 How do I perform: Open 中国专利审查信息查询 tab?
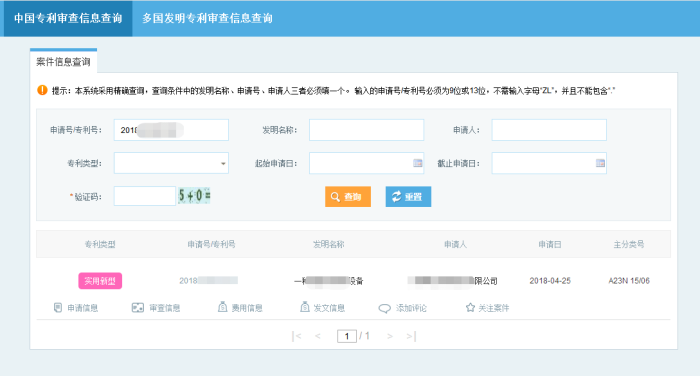pos(68,18)
